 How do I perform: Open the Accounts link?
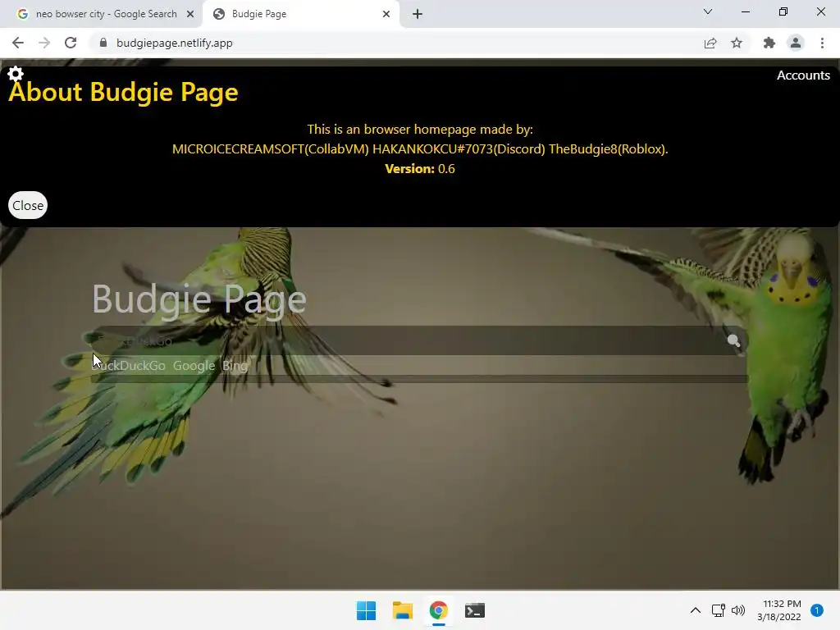coord(803,75)
